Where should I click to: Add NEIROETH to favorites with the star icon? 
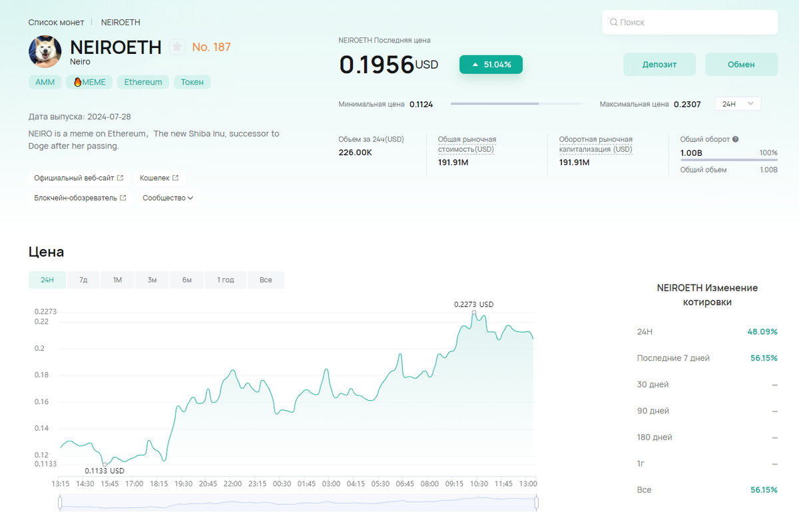(x=177, y=47)
